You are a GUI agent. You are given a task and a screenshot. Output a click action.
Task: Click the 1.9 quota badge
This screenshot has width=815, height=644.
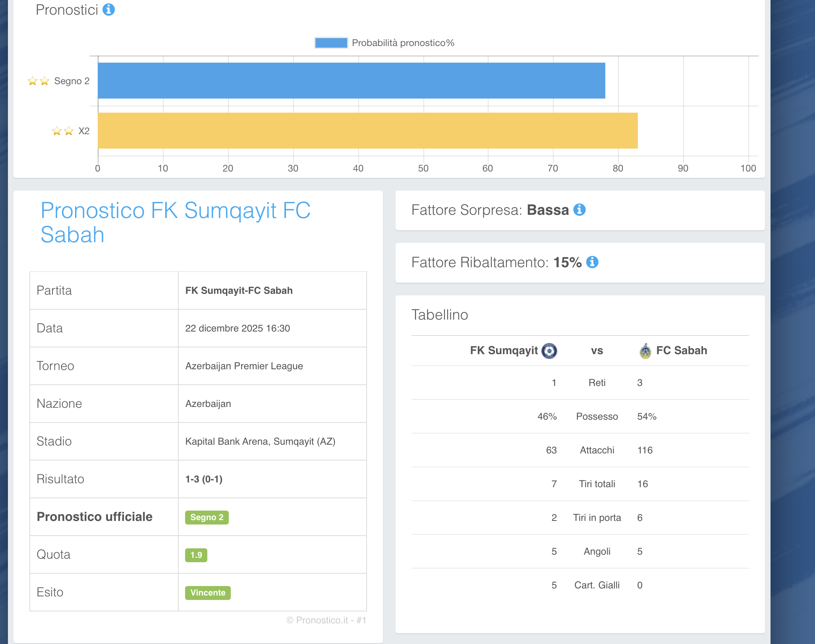coord(196,555)
